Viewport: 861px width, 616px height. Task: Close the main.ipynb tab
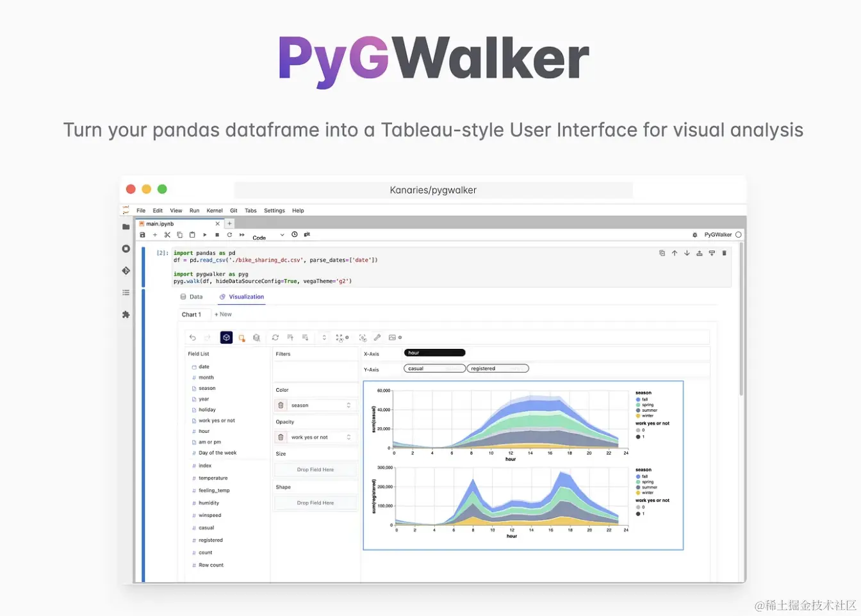point(218,223)
